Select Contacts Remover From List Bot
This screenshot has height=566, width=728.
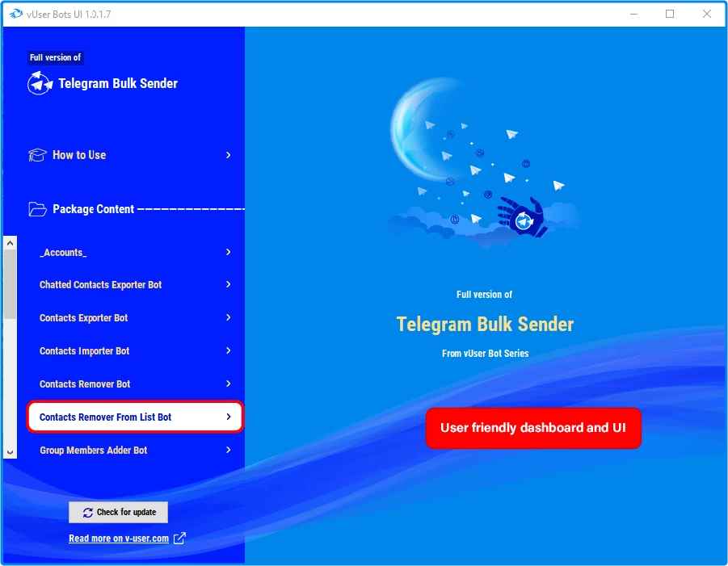135,417
